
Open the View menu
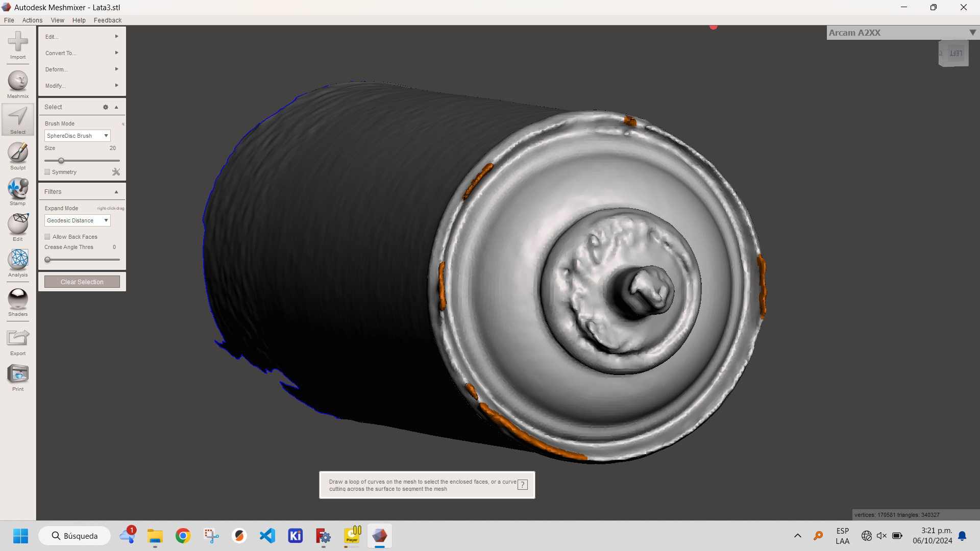pos(58,20)
